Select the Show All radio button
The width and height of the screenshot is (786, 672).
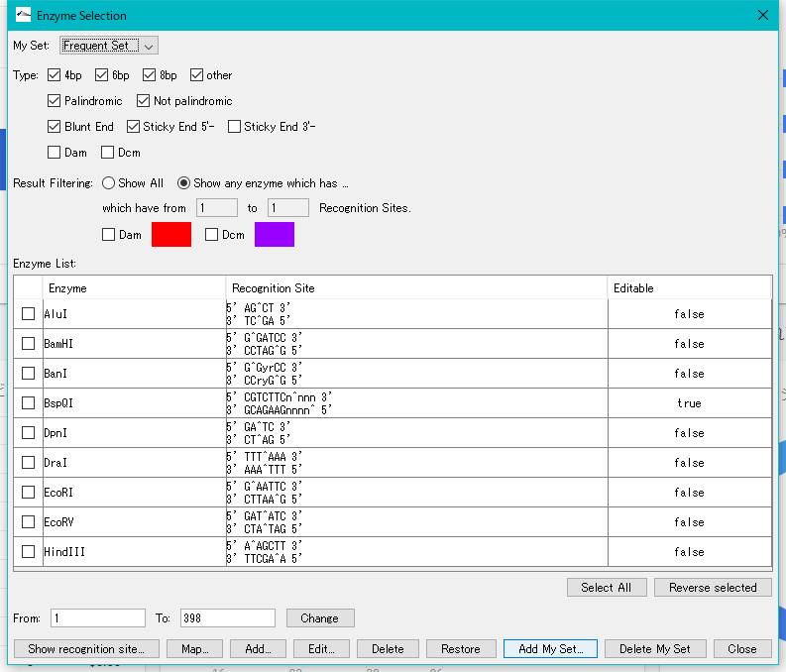pyautogui.click(x=108, y=183)
